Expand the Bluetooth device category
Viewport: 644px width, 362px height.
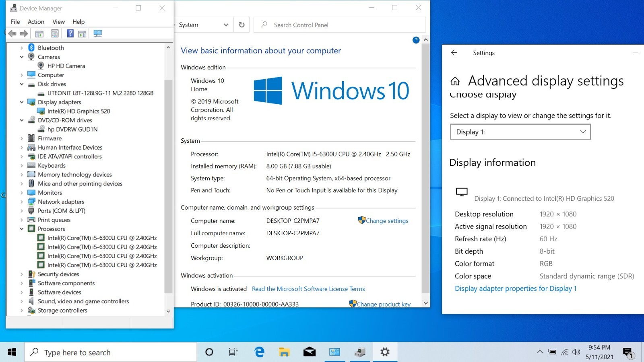[22, 48]
